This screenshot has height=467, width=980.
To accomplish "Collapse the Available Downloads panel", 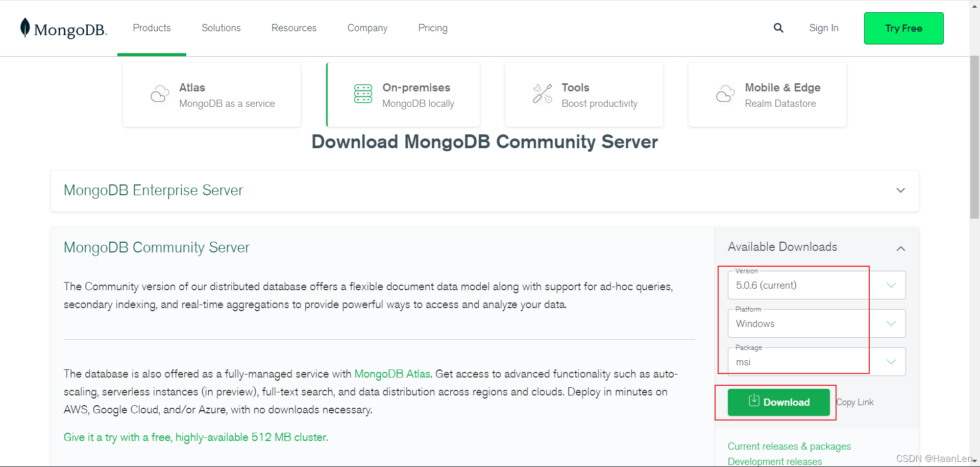I will point(900,248).
